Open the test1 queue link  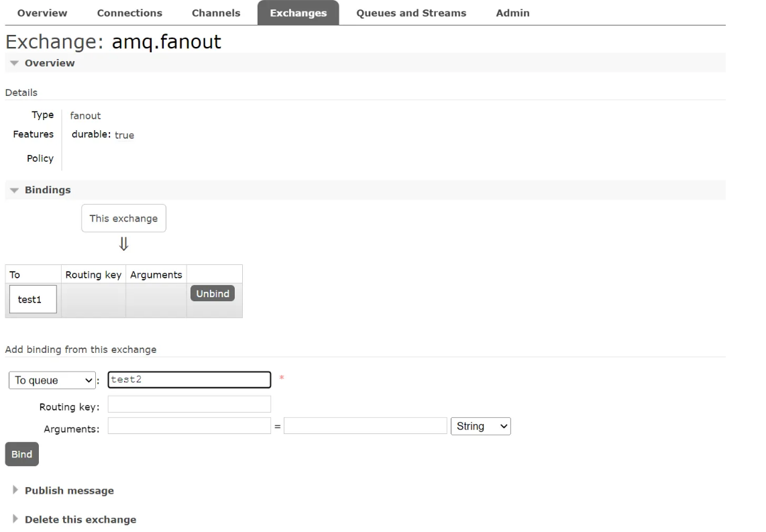(x=30, y=300)
